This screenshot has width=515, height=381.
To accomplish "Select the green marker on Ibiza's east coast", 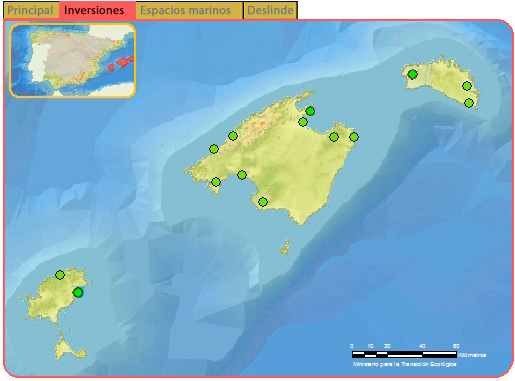I will tap(78, 293).
